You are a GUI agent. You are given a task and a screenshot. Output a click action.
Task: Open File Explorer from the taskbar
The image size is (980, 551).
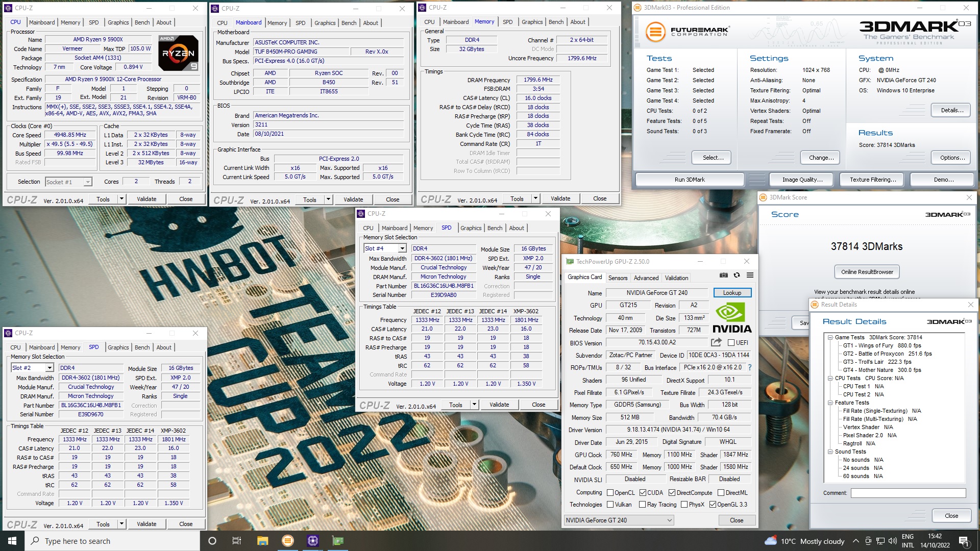262,541
